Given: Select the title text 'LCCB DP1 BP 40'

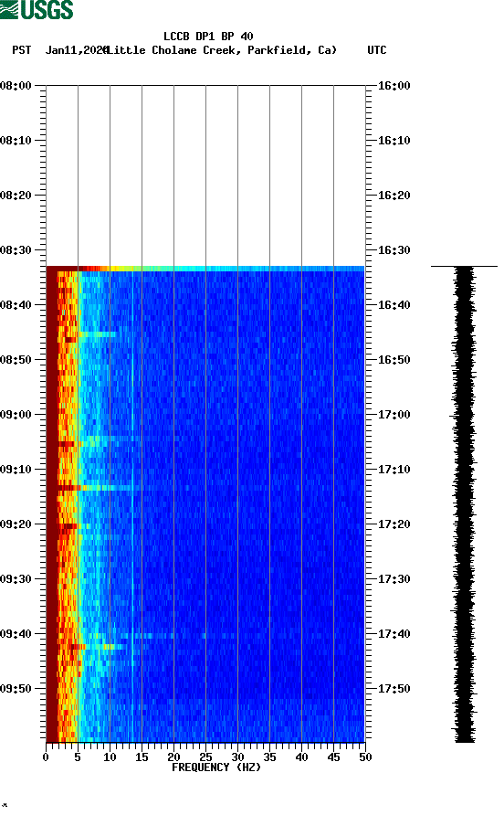Looking at the screenshot, I should [x=208, y=37].
